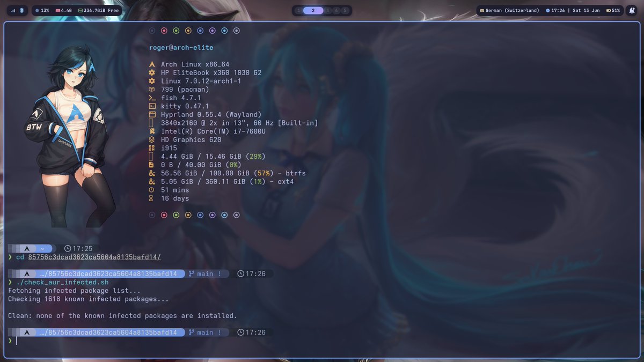The width and height of the screenshot is (644, 362).
Task: Click the 17:25 prompt timestamp
Action: point(78,249)
